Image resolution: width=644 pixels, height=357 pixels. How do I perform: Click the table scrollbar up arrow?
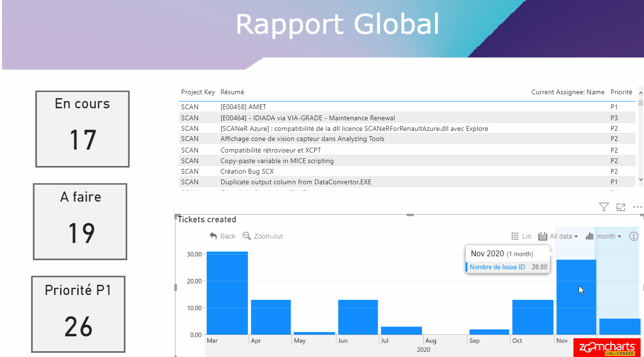(x=641, y=93)
